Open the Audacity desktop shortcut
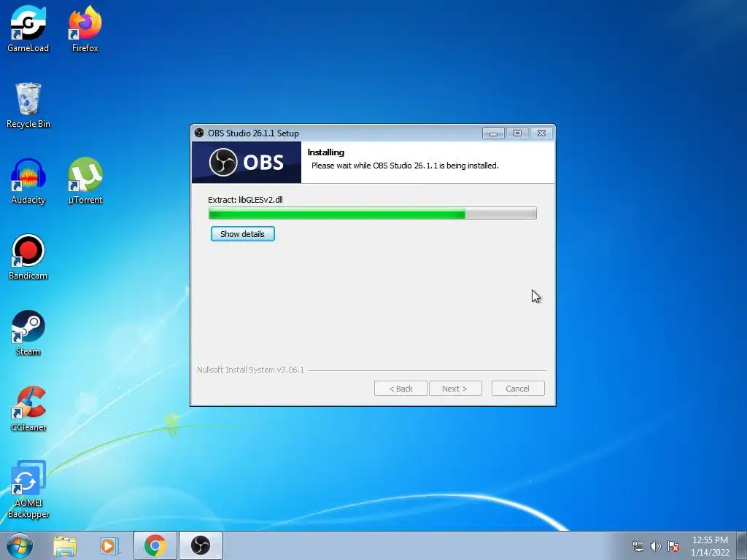This screenshot has height=560, width=747. click(28, 181)
